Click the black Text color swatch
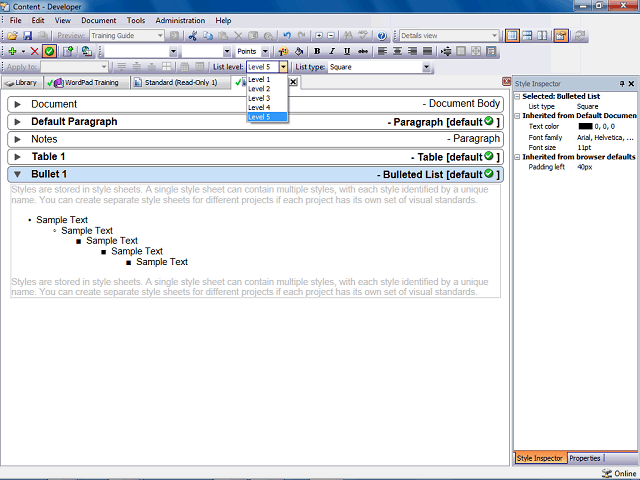Image resolution: width=640 pixels, height=480 pixels. pyautogui.click(x=585, y=127)
